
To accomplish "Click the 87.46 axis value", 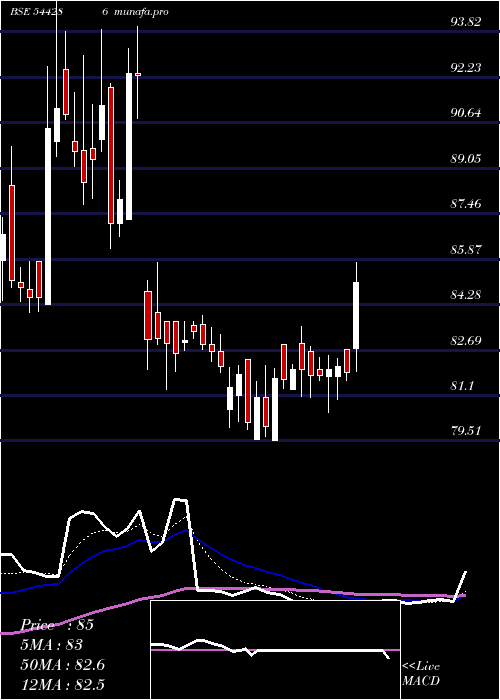I will 466,204.
